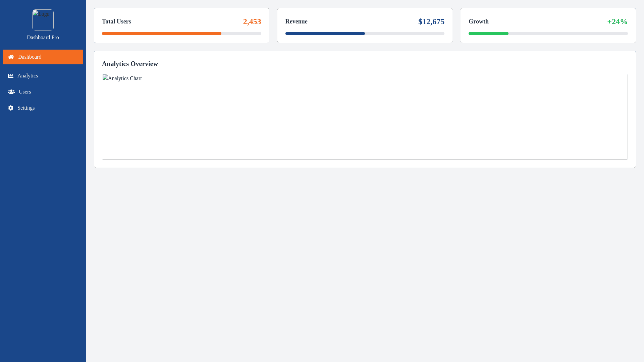This screenshot has width=644, height=362.
Task: Click the Analytics Overview heading
Action: (x=130, y=64)
